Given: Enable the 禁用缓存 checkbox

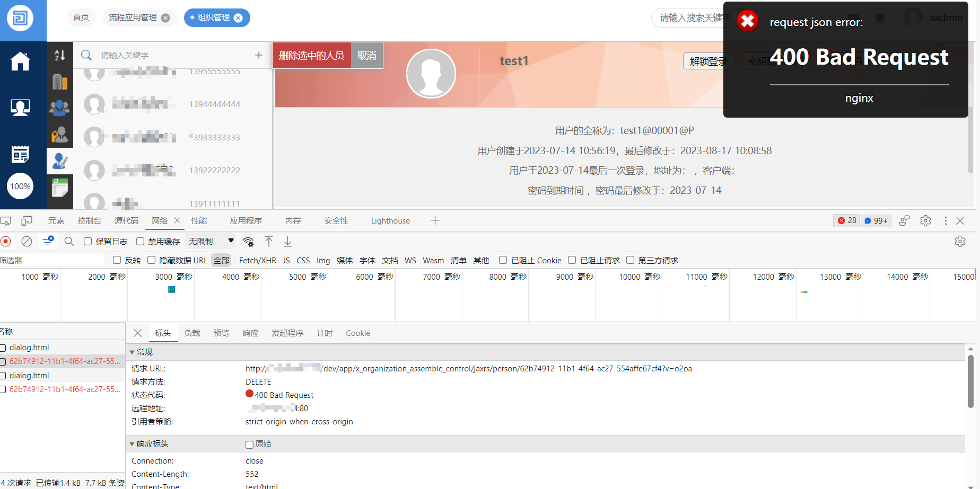Looking at the screenshot, I should (x=141, y=242).
